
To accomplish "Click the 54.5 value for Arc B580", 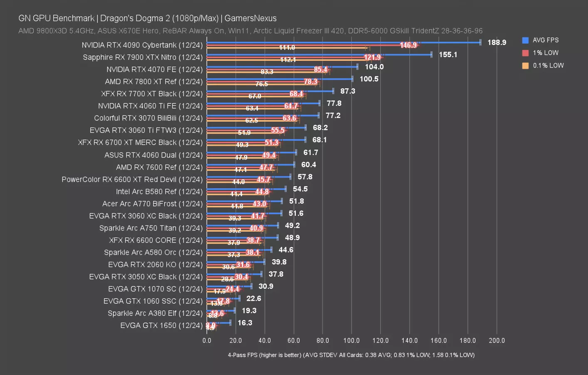I will click(x=300, y=189).
